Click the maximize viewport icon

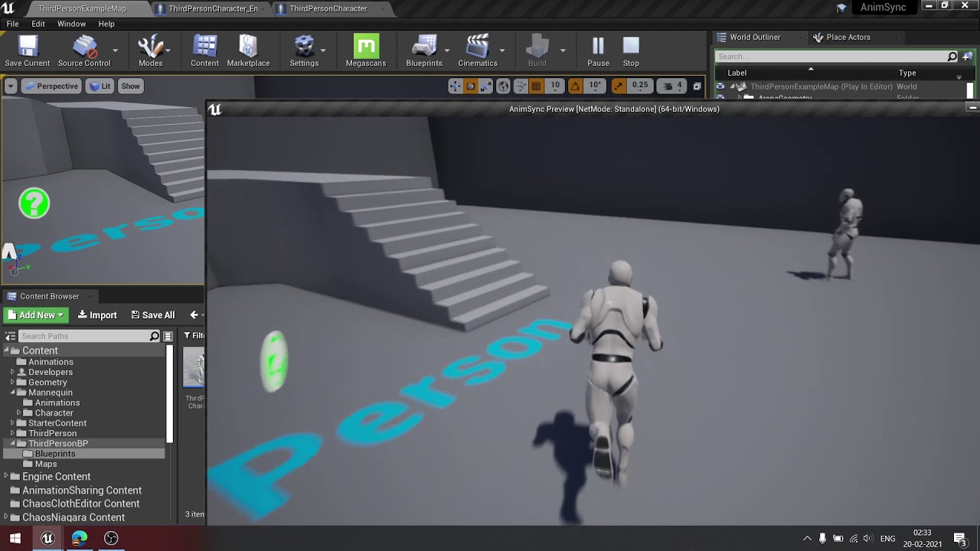tap(697, 86)
